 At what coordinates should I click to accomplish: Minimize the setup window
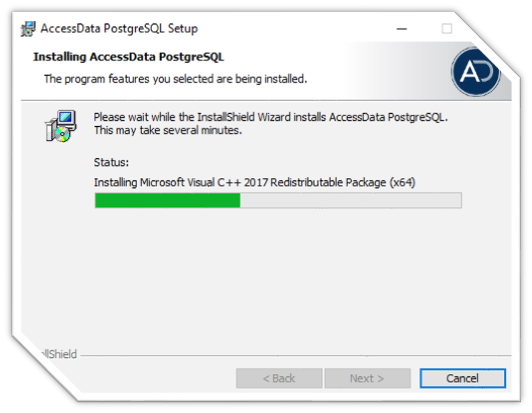click(x=402, y=29)
